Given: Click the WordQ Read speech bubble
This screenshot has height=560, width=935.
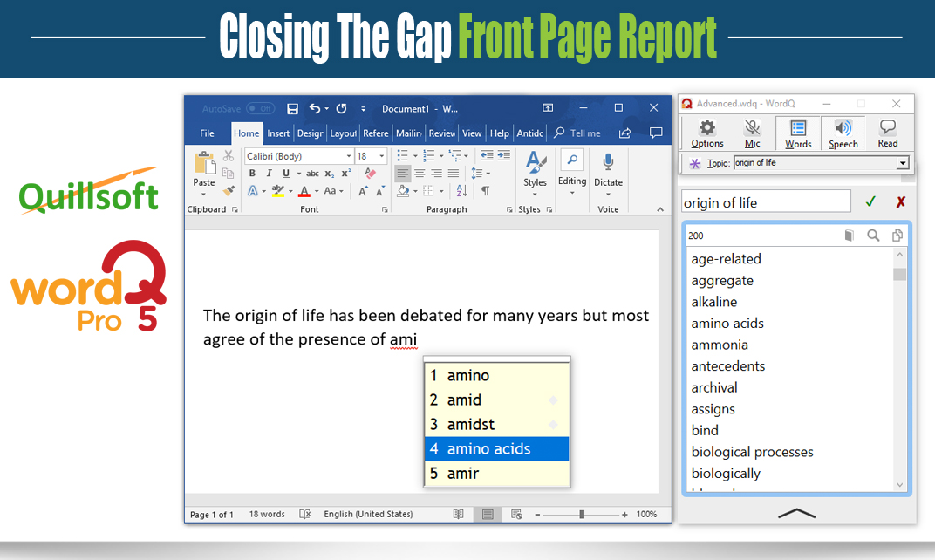Looking at the screenshot, I should click(x=888, y=133).
